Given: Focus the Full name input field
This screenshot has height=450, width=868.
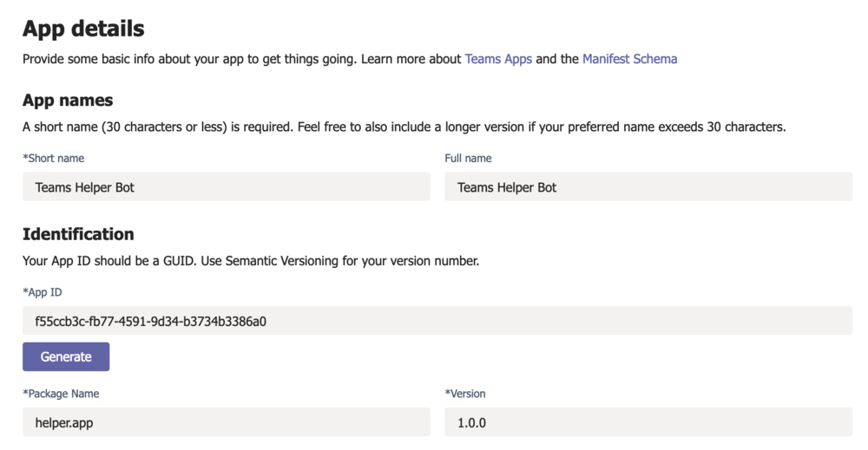Looking at the screenshot, I should pyautogui.click(x=648, y=187).
